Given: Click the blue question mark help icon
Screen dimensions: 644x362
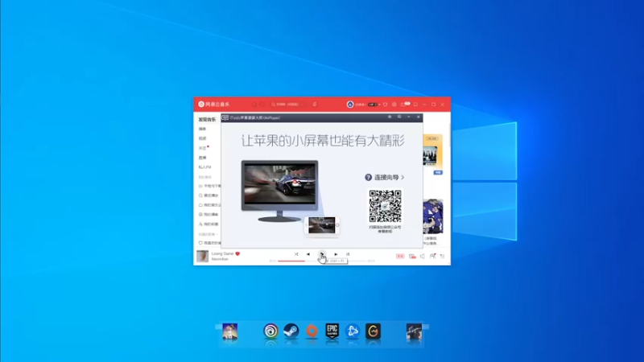Looking at the screenshot, I should 369,177.
